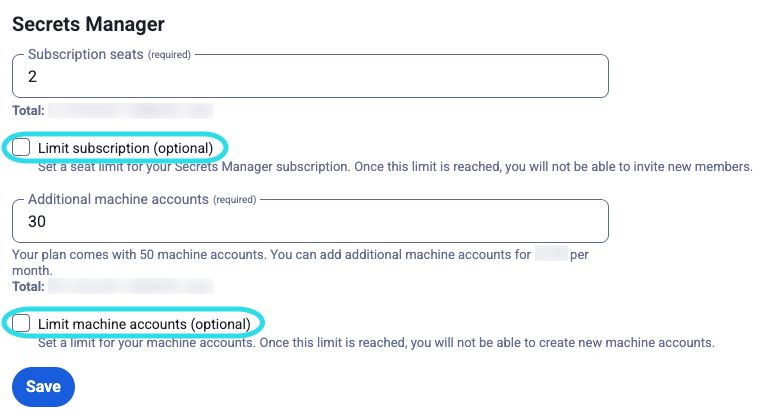Enable the Limit machine accounts checkbox
The image size is (765, 420).
coord(21,324)
